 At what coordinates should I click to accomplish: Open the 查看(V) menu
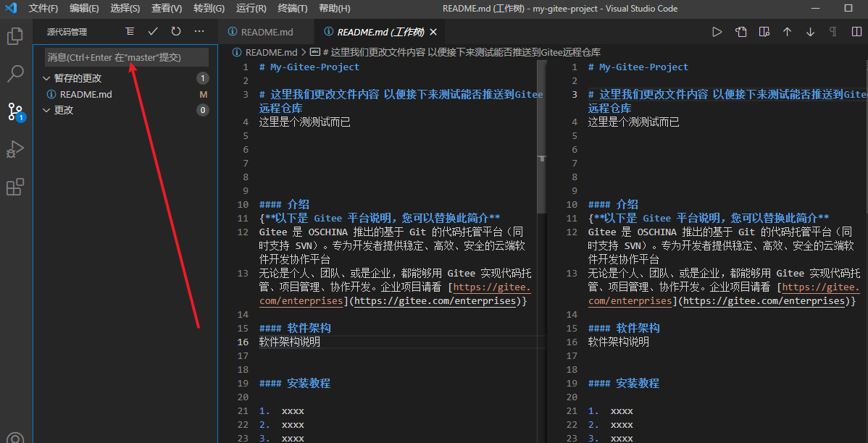[x=167, y=8]
